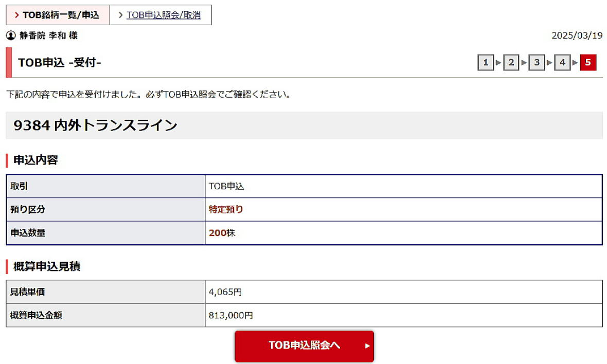Select step 1 in the progress indicator

point(486,63)
